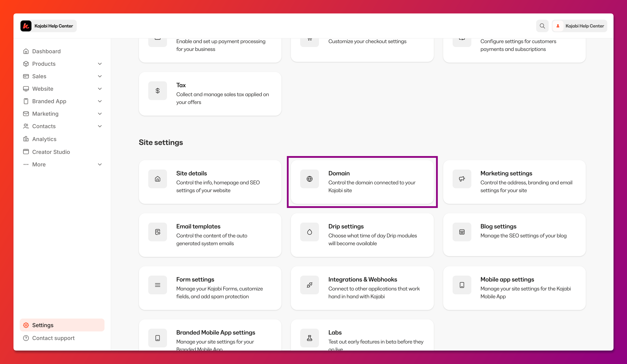
Task: Open search with the magnifier icon
Action: pos(542,26)
